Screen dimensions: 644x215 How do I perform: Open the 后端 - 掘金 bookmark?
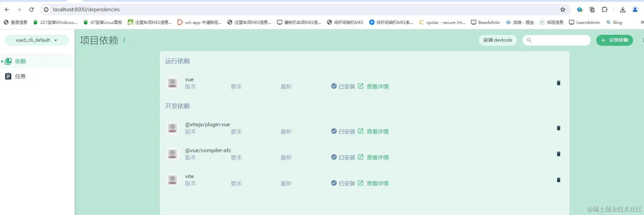tap(520, 22)
